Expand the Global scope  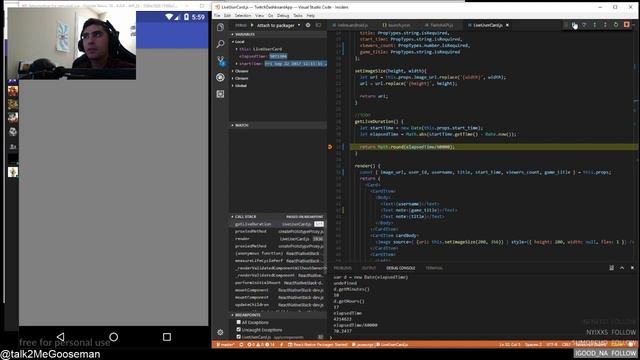278,86
